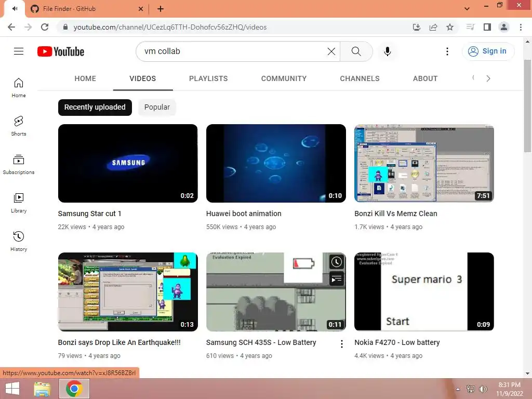Open YouTube settings three-dot menu
Viewport: 532px width, 399px height.
tap(447, 51)
